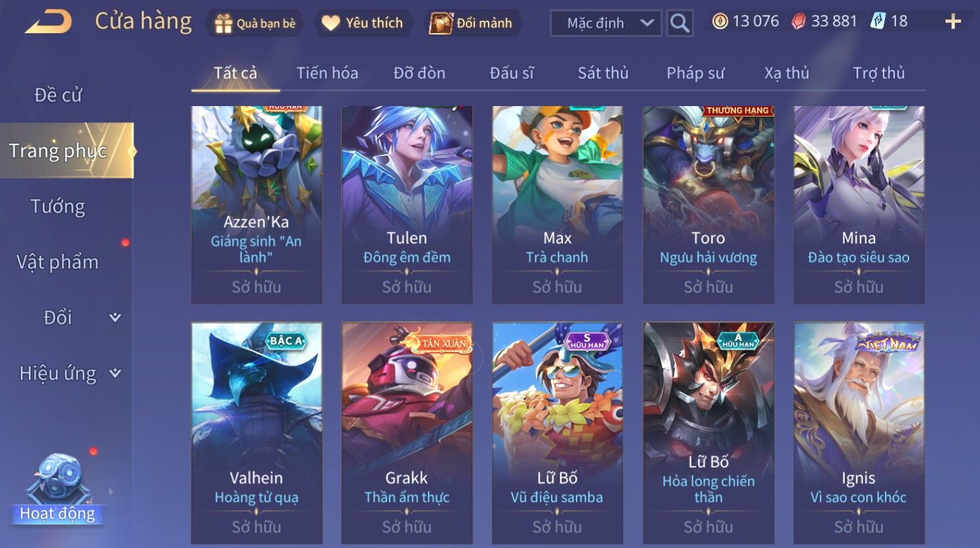This screenshot has height=548, width=980.
Task: Open Tulen Đông êm đềm skin card
Action: pyautogui.click(x=407, y=205)
